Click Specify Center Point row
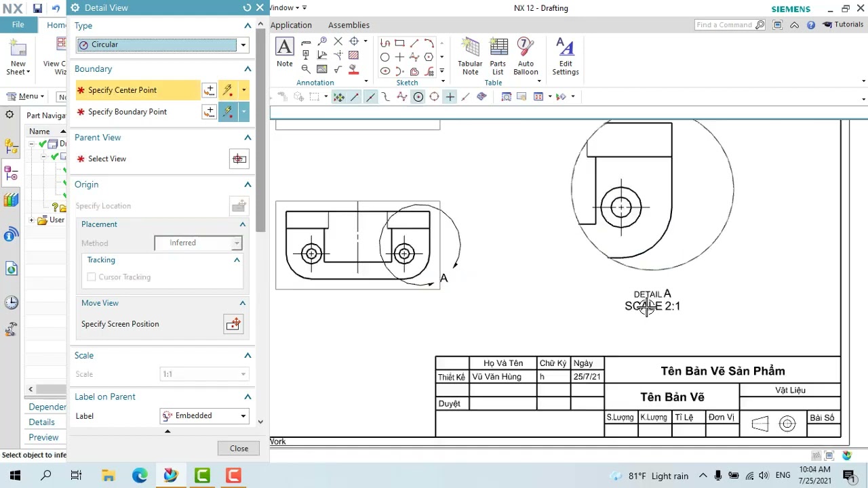868x488 pixels. (x=138, y=90)
